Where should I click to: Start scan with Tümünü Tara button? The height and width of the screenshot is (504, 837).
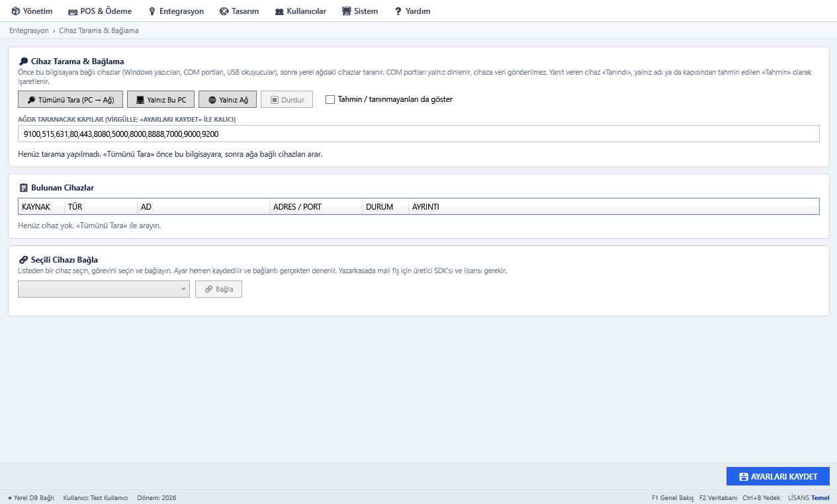(x=71, y=100)
